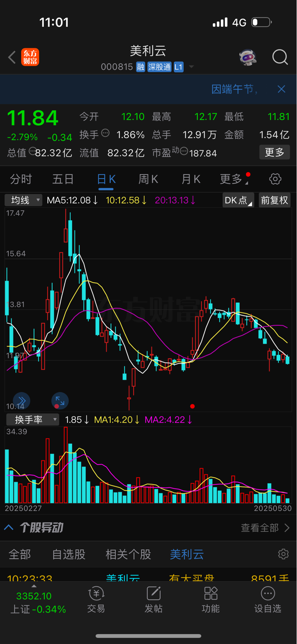Dismiss the 因端午节 notice banner
297x644 pixels.
click(x=282, y=89)
